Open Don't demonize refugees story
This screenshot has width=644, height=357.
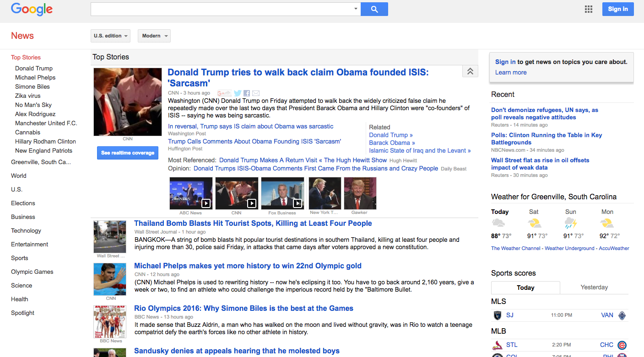(545, 113)
